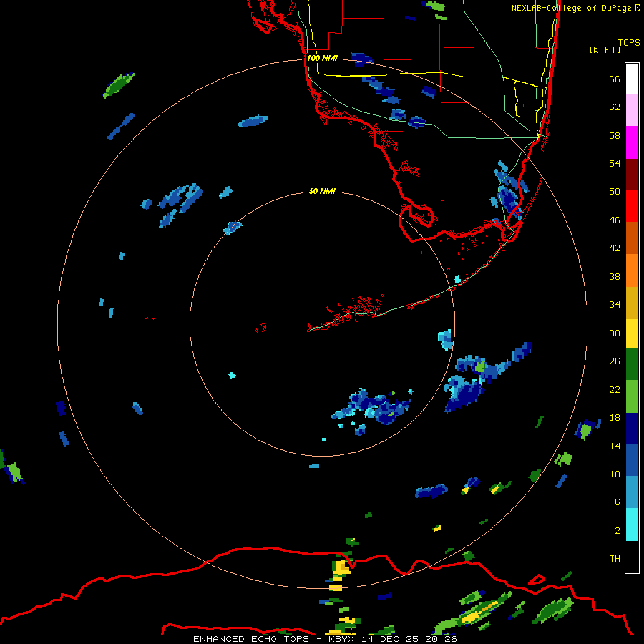Click the "18" scale label
Screen dimensions: 644x644
pyautogui.click(x=615, y=418)
